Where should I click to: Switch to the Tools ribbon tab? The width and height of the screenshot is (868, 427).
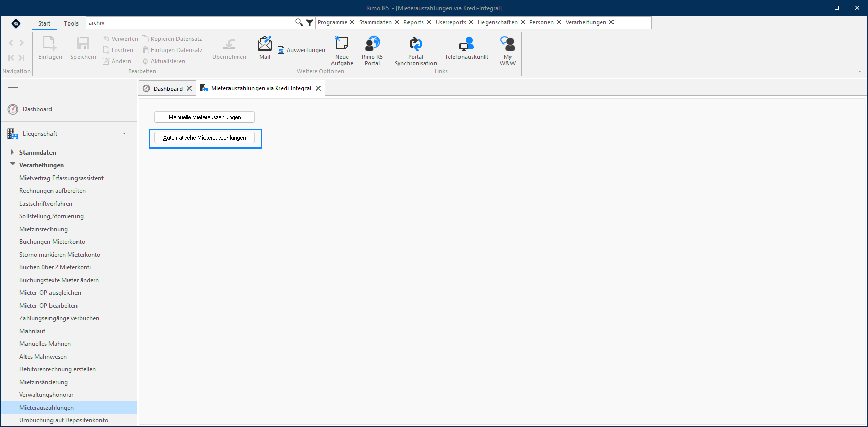71,23
